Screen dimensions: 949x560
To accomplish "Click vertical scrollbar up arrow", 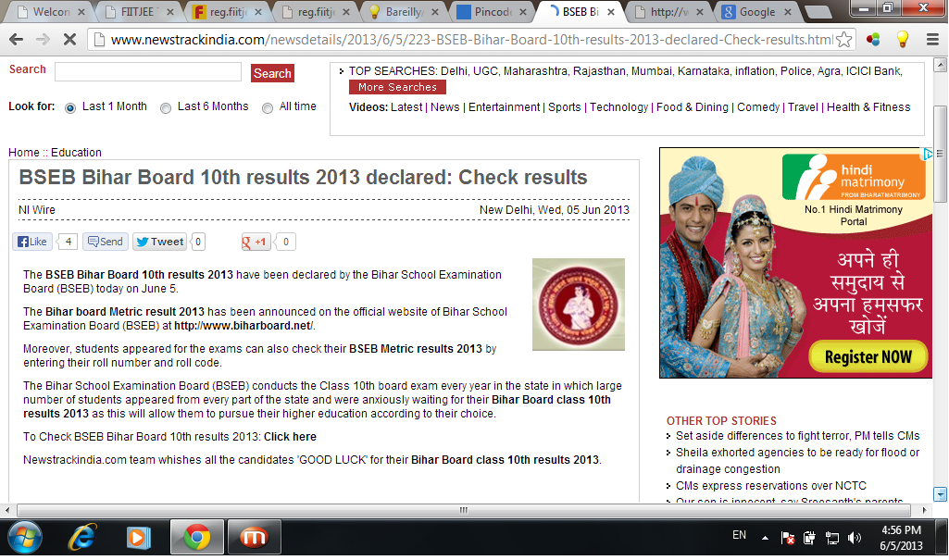I will point(940,64).
